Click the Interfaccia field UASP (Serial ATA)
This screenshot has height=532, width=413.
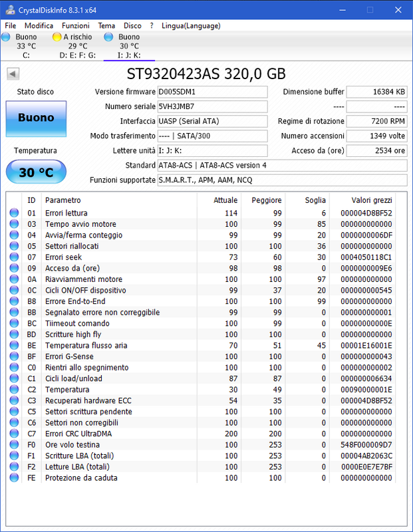(212, 121)
